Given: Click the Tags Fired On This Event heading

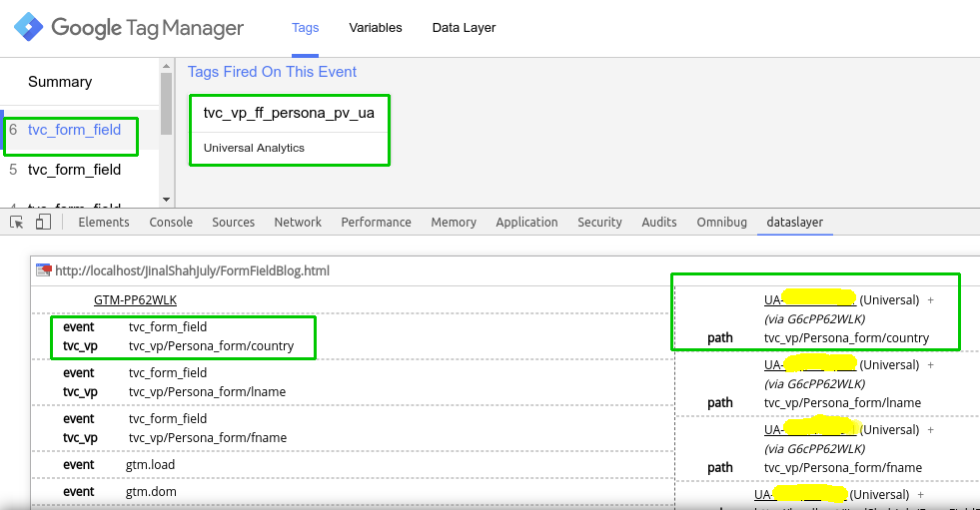Looking at the screenshot, I should (x=272, y=72).
